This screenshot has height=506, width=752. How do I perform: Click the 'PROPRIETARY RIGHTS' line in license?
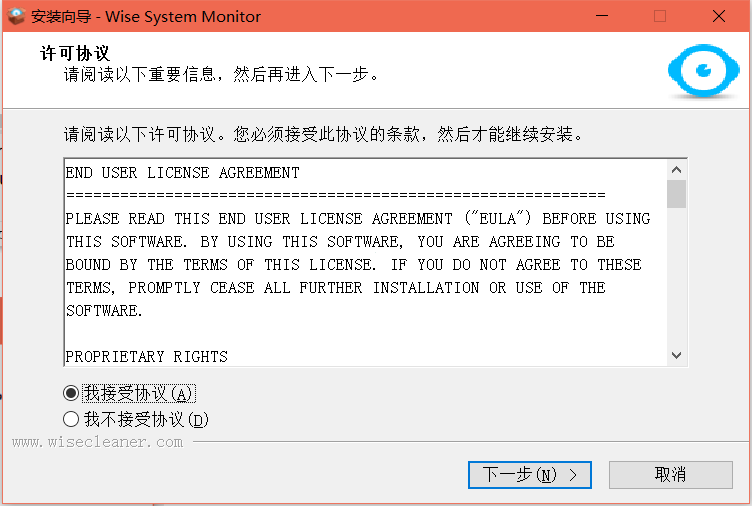147,357
